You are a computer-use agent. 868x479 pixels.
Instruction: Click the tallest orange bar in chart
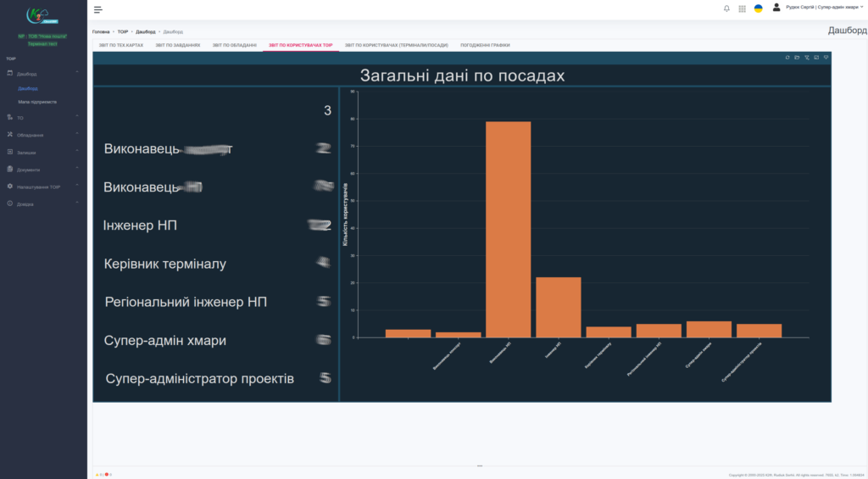[x=508, y=229]
